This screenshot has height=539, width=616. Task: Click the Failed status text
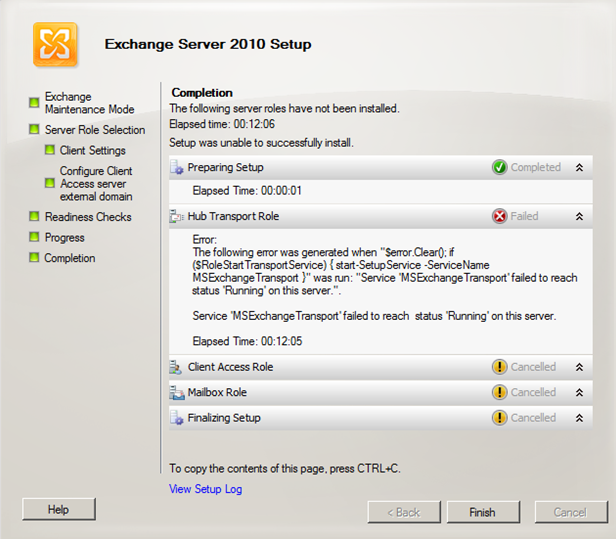pos(524,216)
